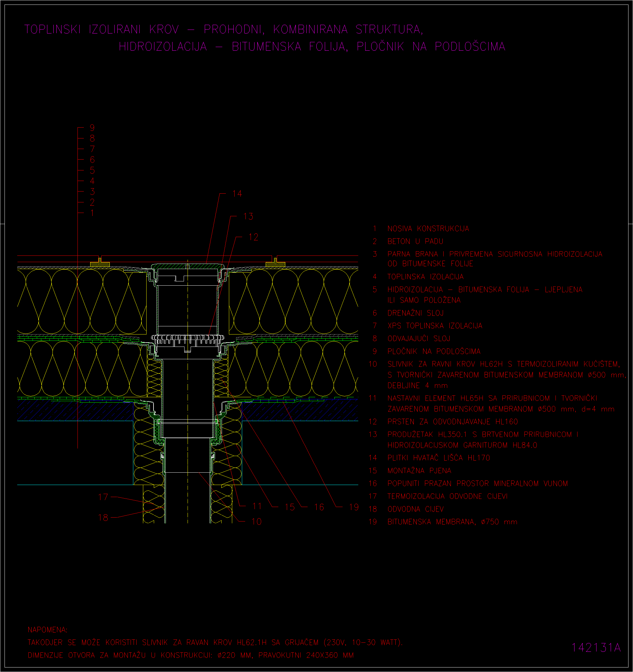Click layer marker '6' on the vertical leader

pyautogui.click(x=92, y=160)
